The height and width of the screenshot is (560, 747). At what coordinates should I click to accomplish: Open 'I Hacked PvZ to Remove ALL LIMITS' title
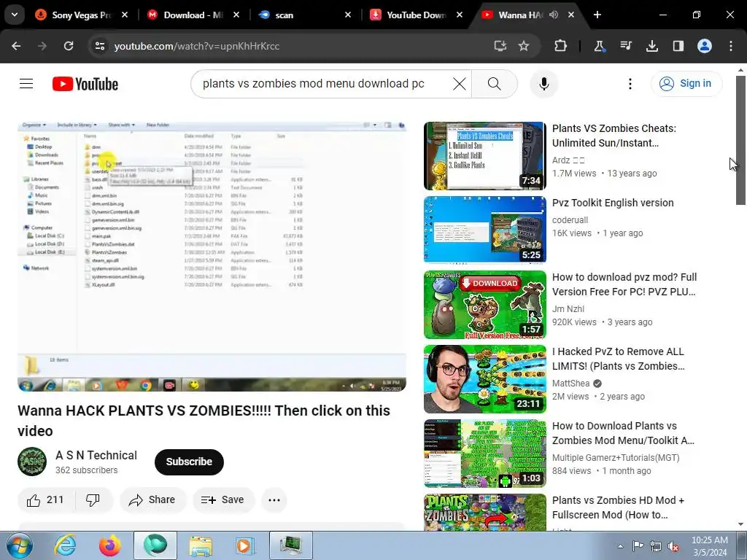coord(619,359)
